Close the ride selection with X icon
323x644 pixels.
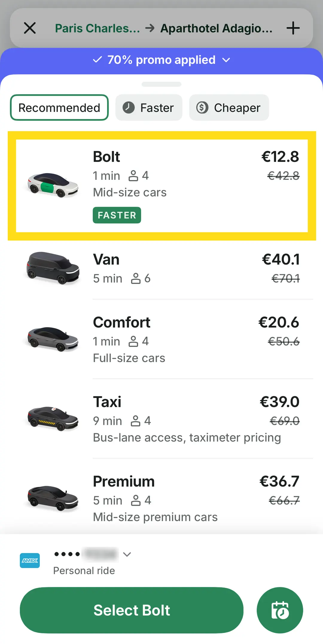coord(30,28)
